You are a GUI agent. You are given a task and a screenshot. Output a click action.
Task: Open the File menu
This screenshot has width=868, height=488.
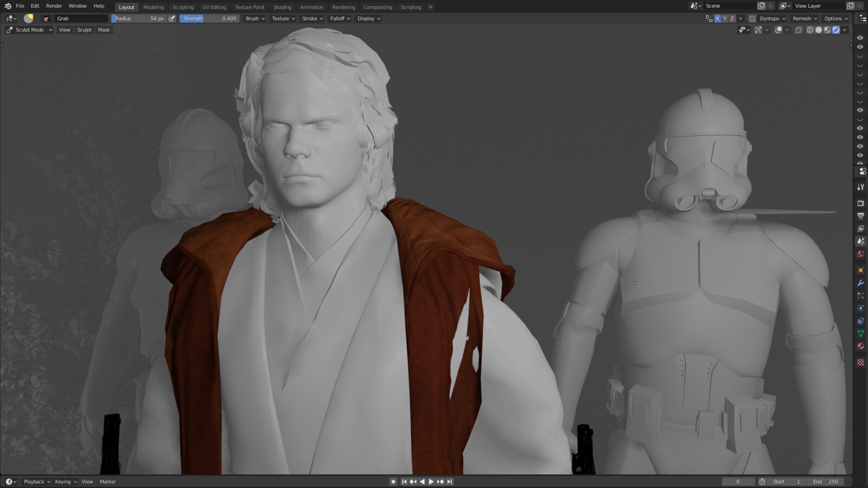[x=20, y=6]
